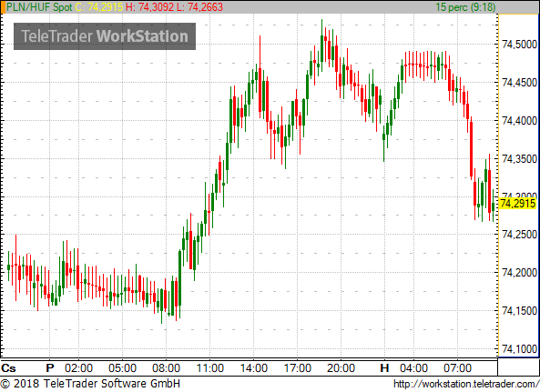Click the 07:00 time axis label

click(457, 368)
